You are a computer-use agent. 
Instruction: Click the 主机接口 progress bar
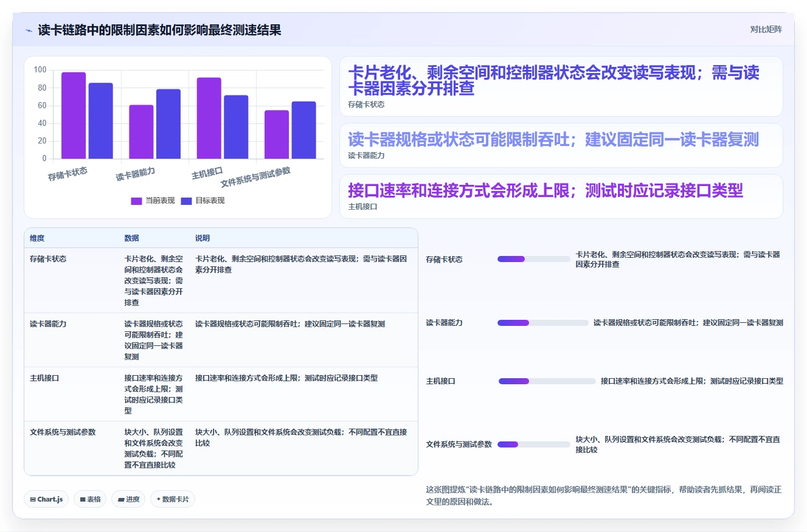pyautogui.click(x=547, y=381)
